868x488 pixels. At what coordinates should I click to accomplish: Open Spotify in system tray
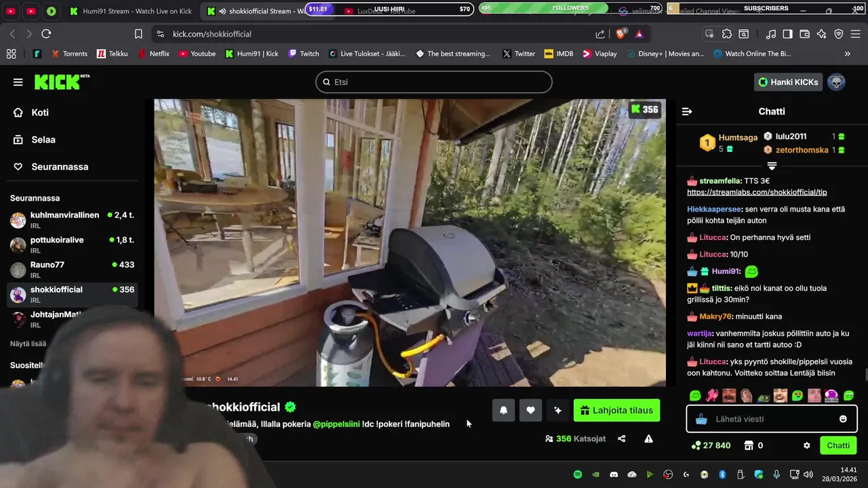pos(578,474)
